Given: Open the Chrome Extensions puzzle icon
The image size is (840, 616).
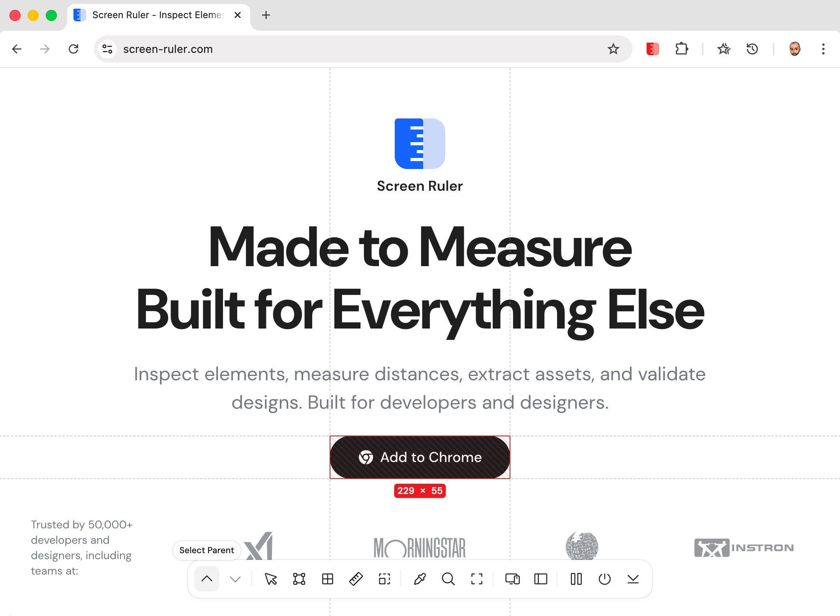Looking at the screenshot, I should pos(682,49).
